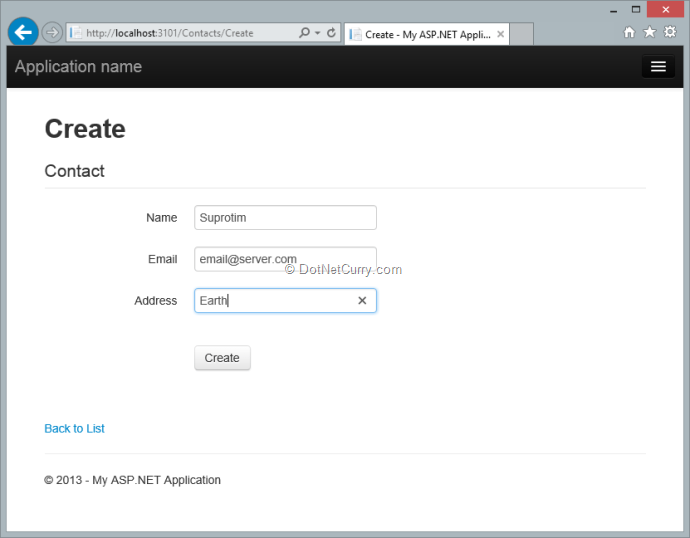Open the browser Home page icon

click(x=629, y=32)
